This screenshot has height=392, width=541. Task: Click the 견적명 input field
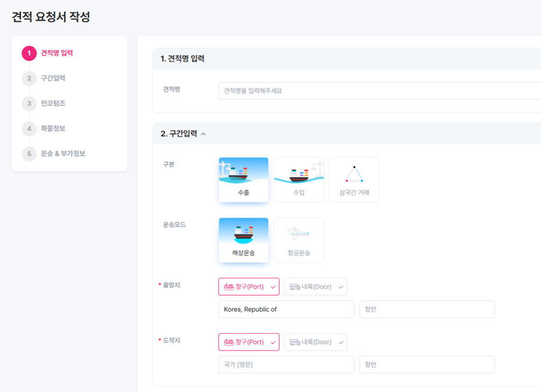click(x=380, y=91)
